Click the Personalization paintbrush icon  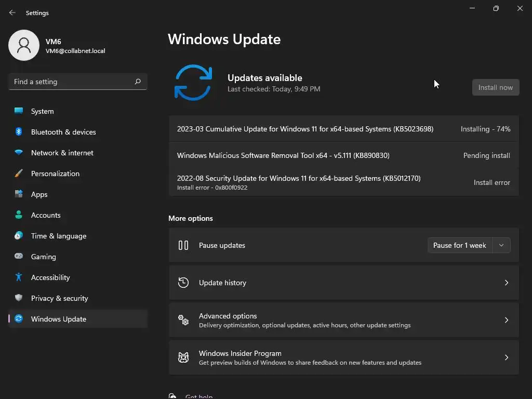pyautogui.click(x=19, y=174)
